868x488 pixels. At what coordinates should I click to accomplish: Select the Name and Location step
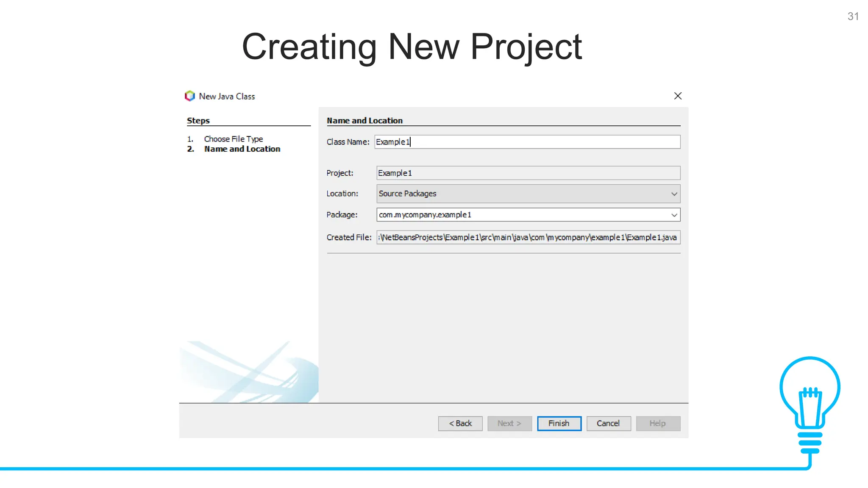coord(242,149)
